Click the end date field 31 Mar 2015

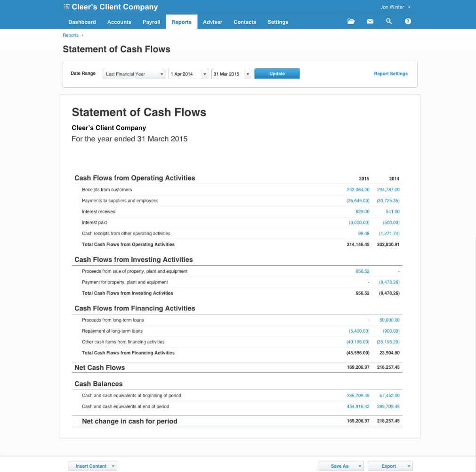[x=228, y=74]
